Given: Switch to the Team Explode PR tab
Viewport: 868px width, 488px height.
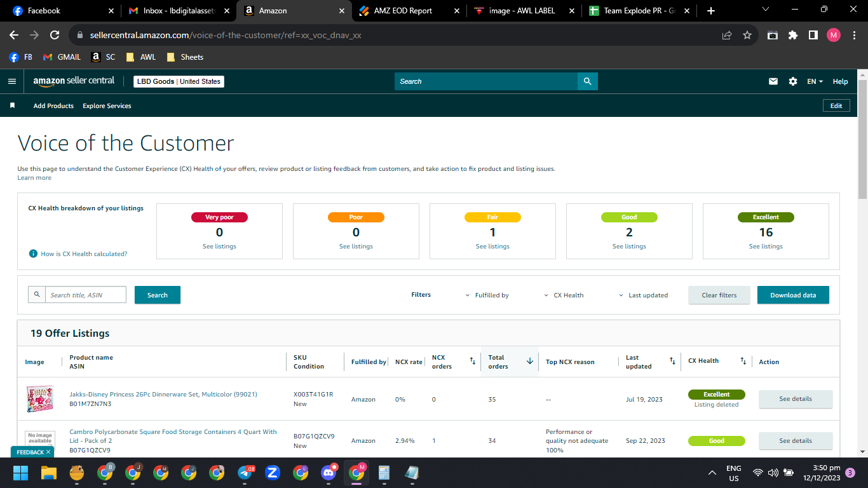Looking at the screenshot, I should 640,11.
